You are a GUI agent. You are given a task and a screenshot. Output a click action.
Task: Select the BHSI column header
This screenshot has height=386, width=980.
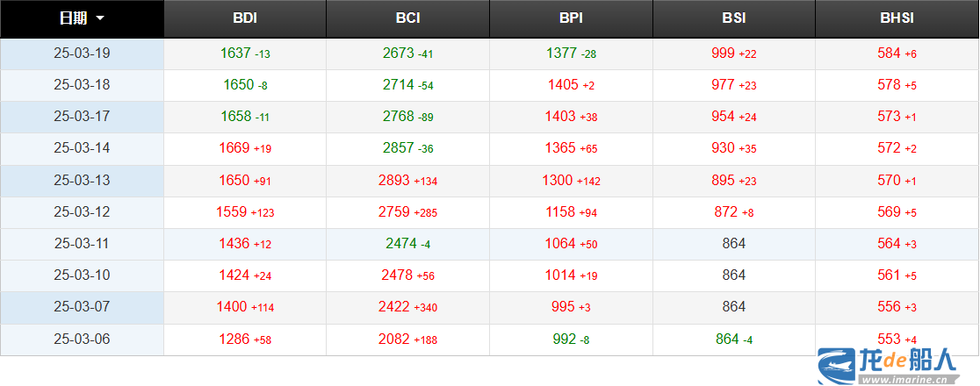coord(897,18)
